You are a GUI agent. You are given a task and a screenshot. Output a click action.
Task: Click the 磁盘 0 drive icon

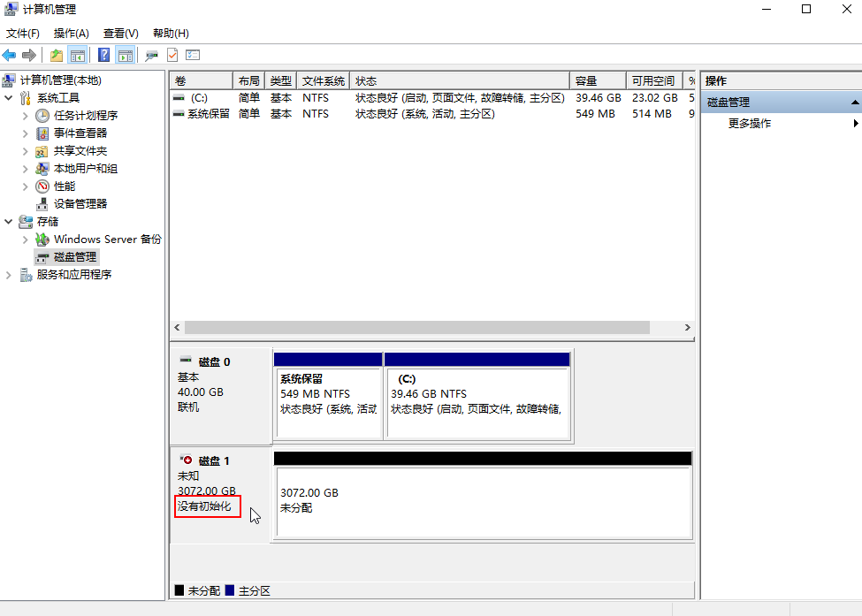coord(186,360)
